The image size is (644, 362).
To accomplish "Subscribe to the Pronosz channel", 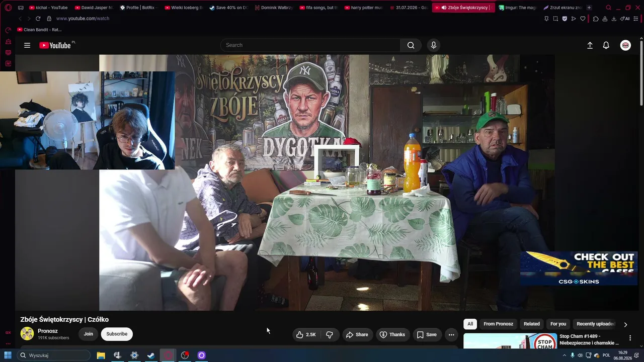I will click(117, 334).
